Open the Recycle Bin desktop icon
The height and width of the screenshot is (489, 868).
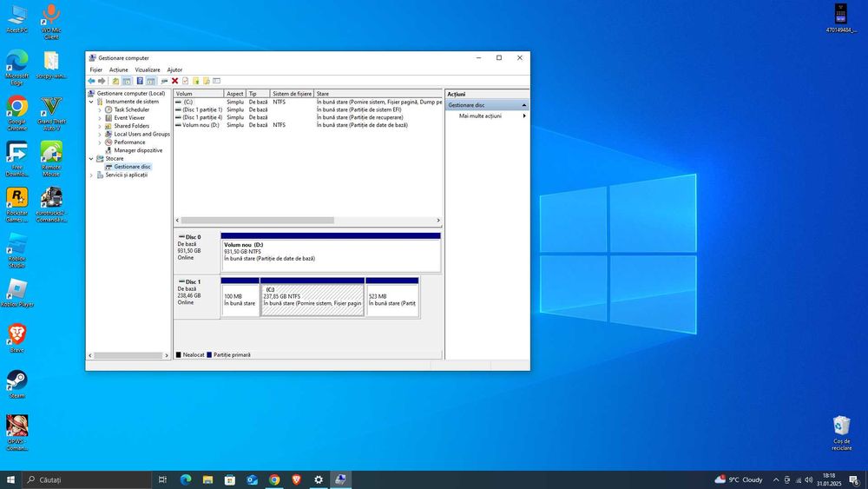pos(841,426)
